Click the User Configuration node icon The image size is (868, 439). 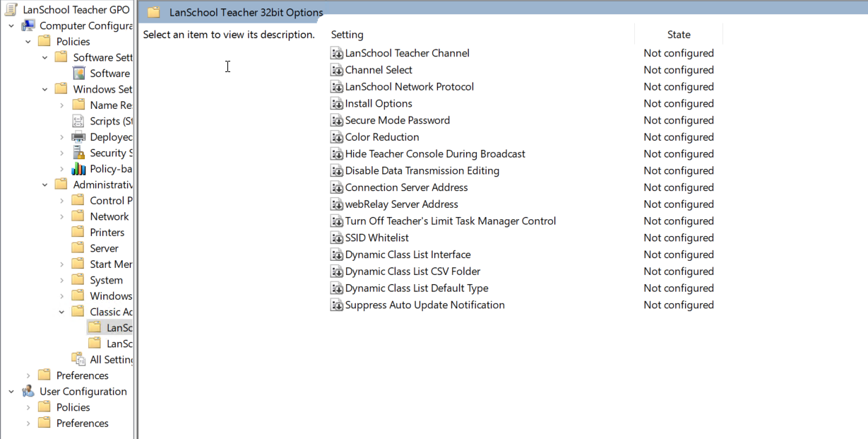28,392
